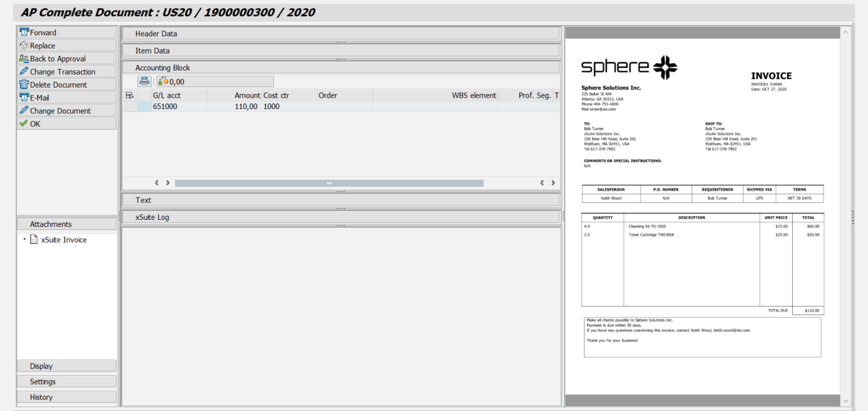
Task: Click the Change Transaction pencil icon
Action: (x=24, y=71)
